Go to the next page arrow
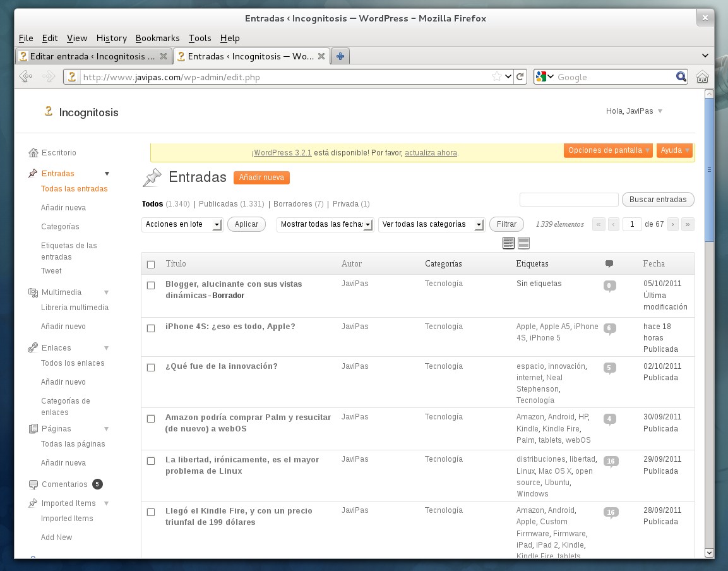Screen dimensions: 728x571 click(672, 224)
